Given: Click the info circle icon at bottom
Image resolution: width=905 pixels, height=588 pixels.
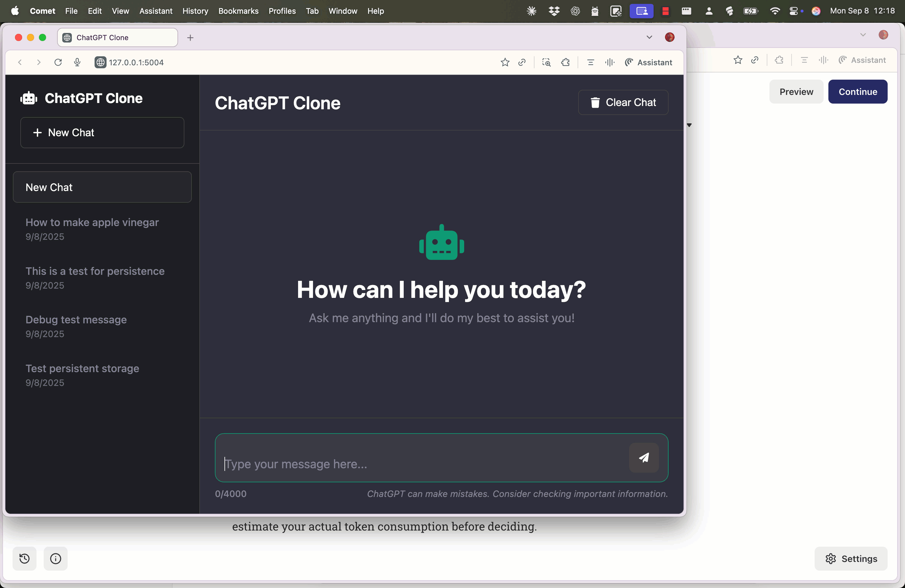Looking at the screenshot, I should [56, 558].
